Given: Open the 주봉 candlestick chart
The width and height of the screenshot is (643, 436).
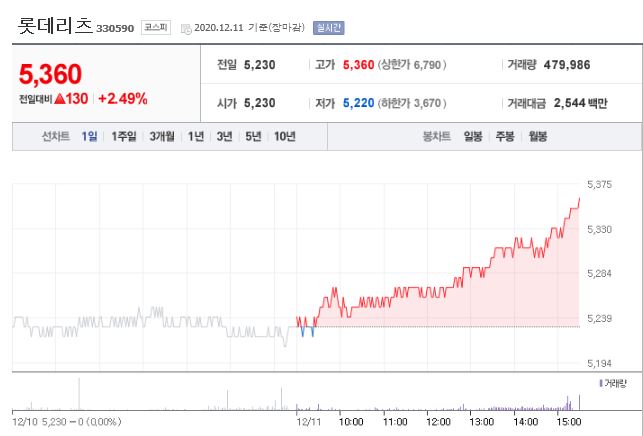Looking at the screenshot, I should click(x=505, y=136).
